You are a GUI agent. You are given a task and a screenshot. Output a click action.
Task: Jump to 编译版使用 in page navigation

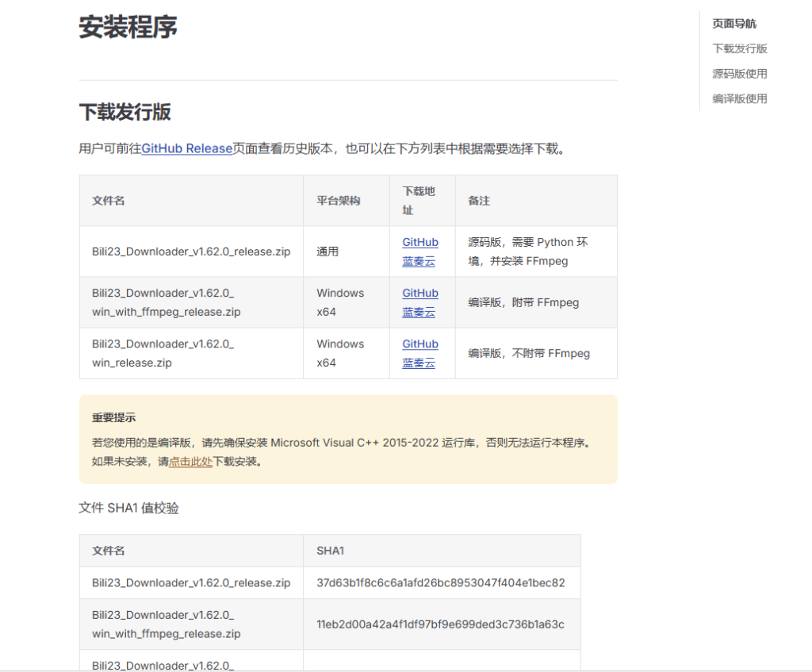[x=740, y=98]
